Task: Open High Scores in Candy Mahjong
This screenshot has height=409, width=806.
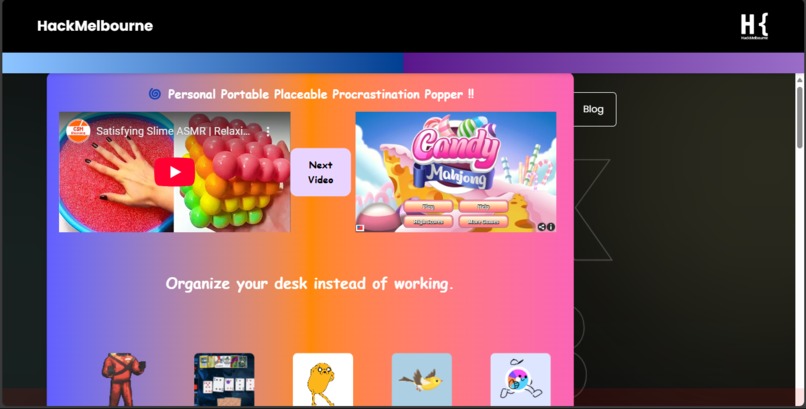Action: tap(428, 221)
